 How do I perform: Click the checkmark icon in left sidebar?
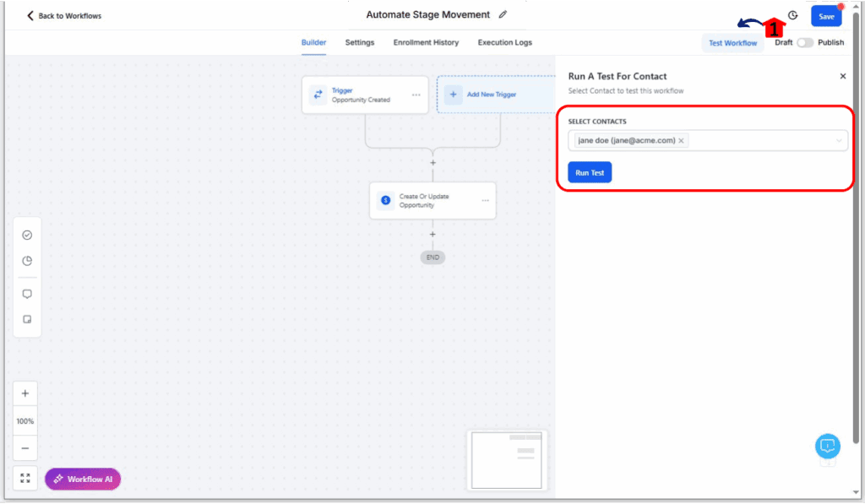(x=27, y=235)
